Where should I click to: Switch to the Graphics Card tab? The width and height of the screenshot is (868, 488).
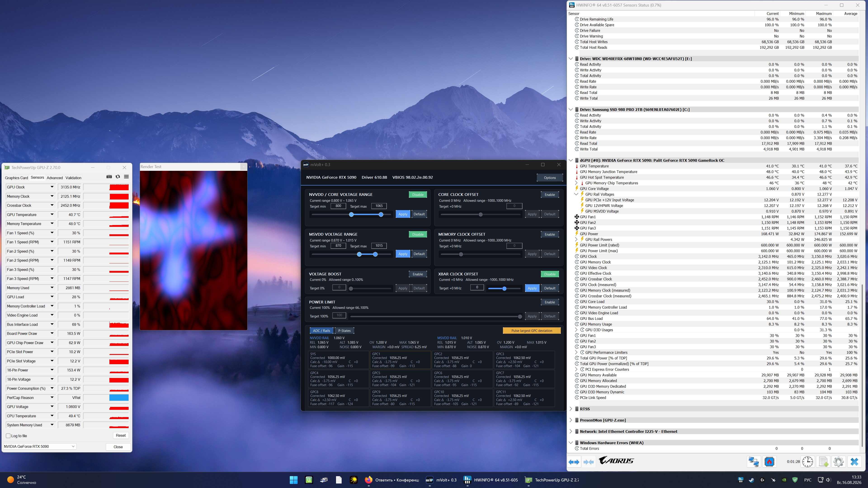17,178
